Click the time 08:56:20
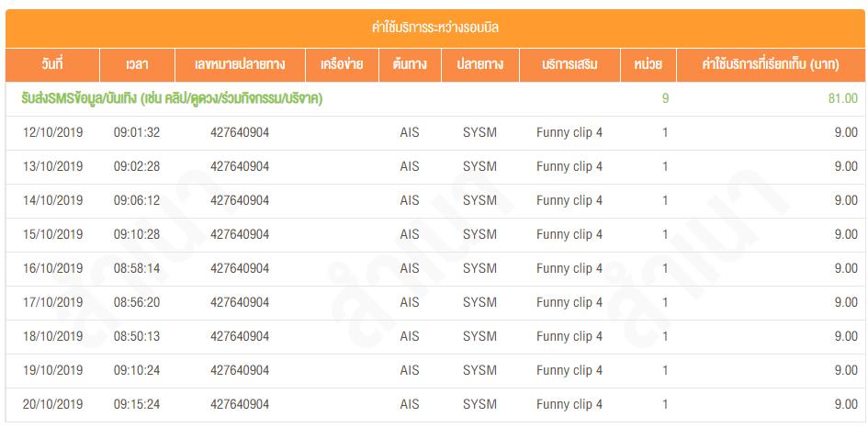The width and height of the screenshot is (868, 428). [x=137, y=302]
